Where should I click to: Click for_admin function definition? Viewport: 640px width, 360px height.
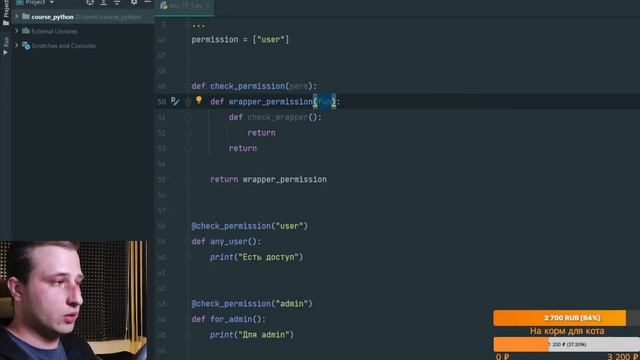229,319
